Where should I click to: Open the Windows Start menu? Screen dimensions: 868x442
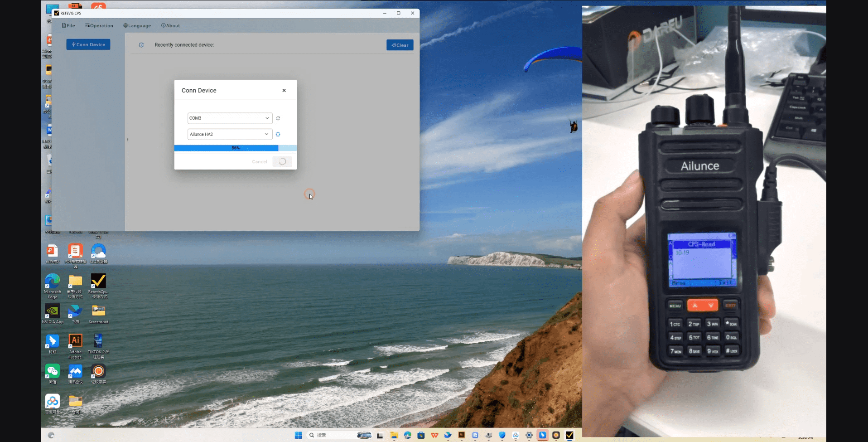pos(298,435)
